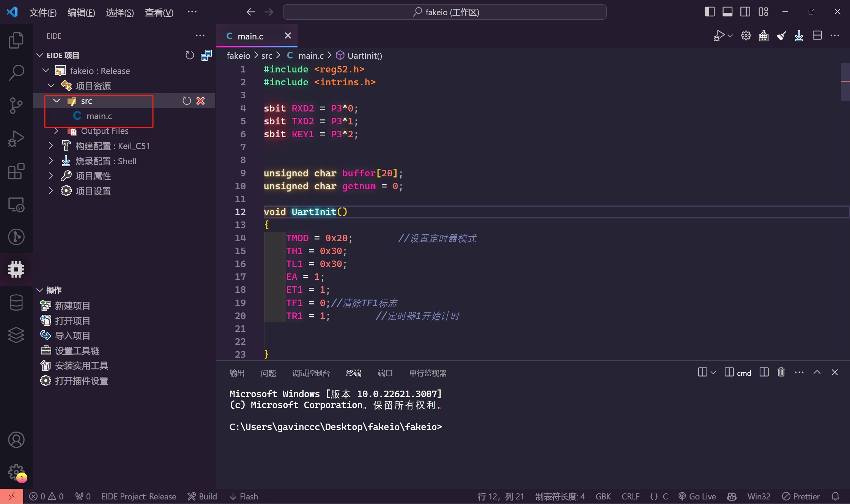Expand the 项目设置 node
The image size is (850, 504).
51,191
